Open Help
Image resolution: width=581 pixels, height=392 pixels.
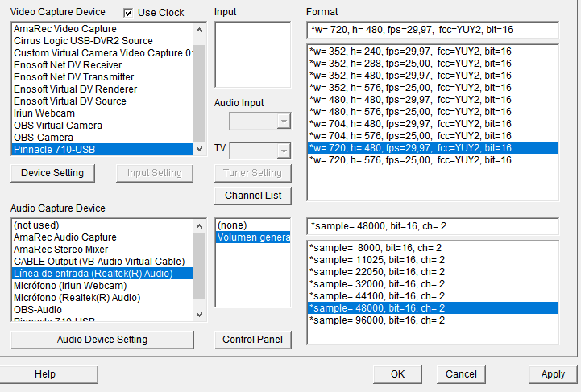[45, 374]
